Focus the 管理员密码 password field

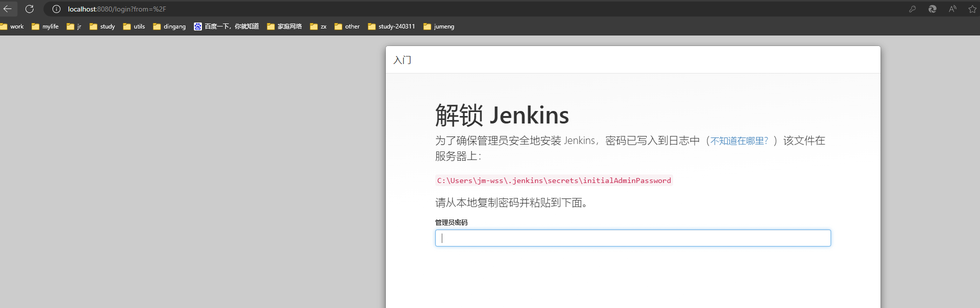coord(633,238)
